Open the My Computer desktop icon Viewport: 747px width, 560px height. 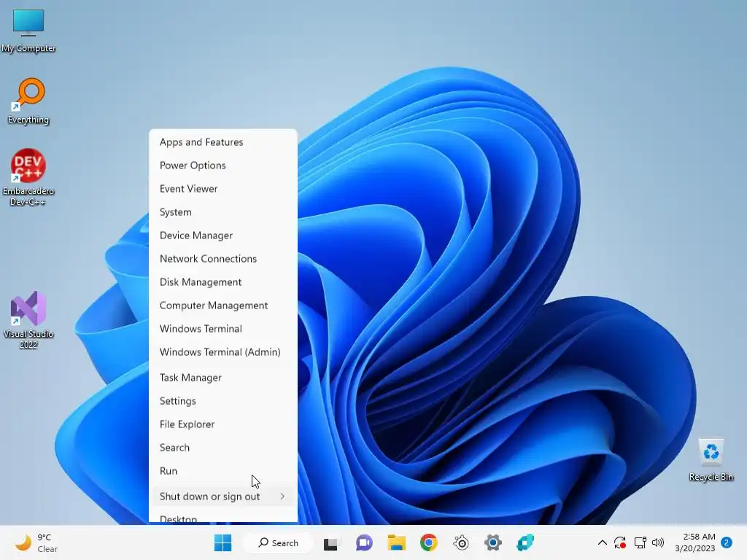pyautogui.click(x=28, y=29)
